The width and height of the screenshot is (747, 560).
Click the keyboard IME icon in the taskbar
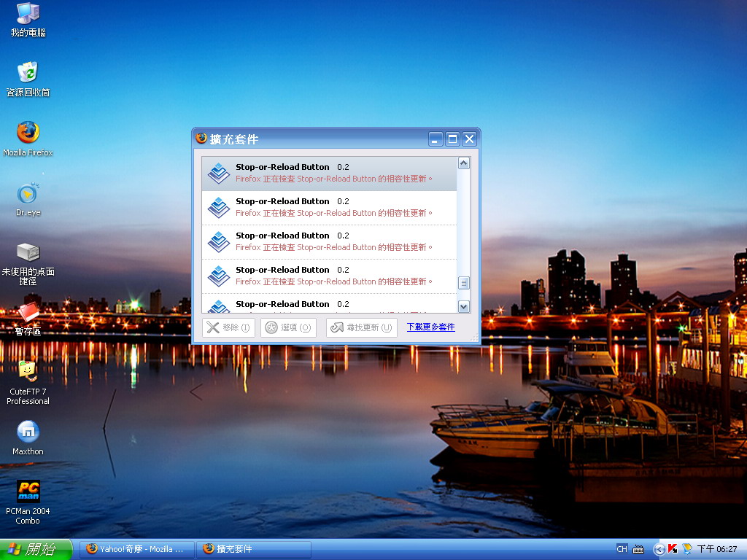(x=638, y=550)
